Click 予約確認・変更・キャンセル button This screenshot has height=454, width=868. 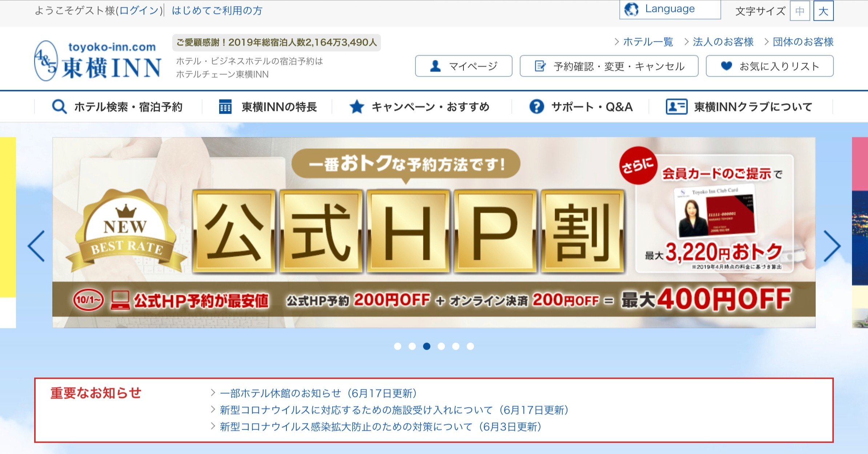click(x=609, y=66)
